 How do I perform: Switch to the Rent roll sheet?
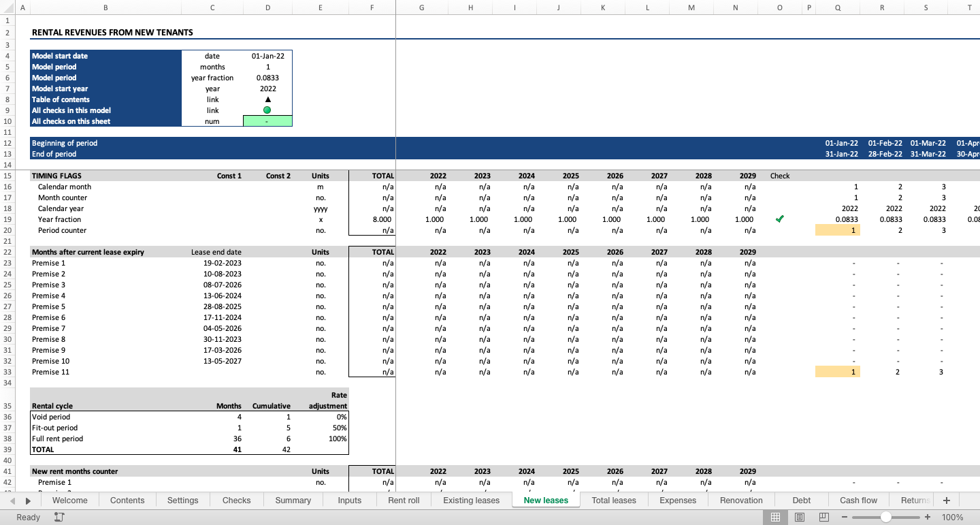click(x=403, y=500)
